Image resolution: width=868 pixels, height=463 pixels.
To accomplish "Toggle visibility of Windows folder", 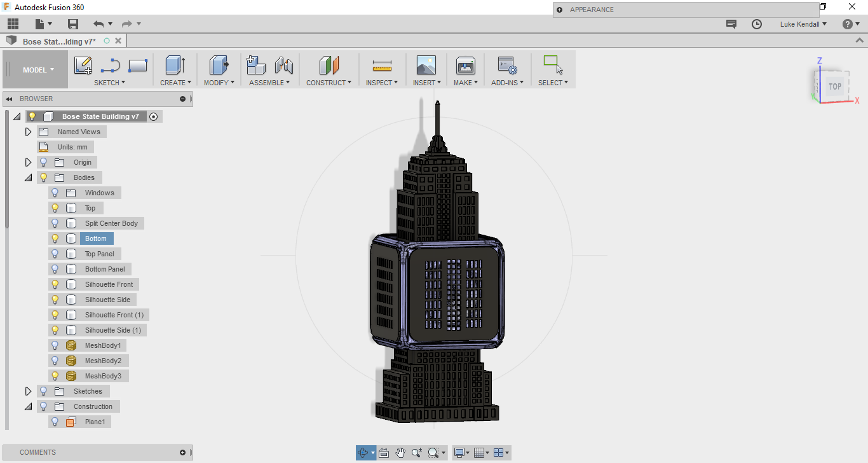I will click(x=55, y=193).
